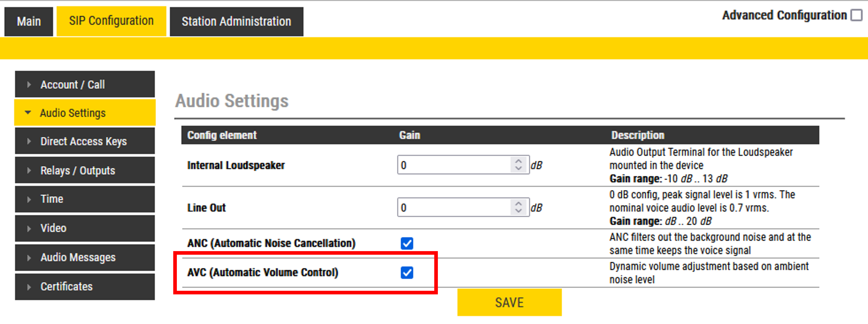
Task: Click the Certificates arrow icon
Action: point(29,287)
